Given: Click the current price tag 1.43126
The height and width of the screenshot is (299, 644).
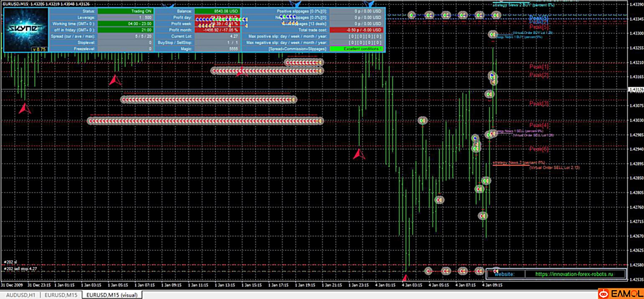Looking at the screenshot, I should 635,89.
